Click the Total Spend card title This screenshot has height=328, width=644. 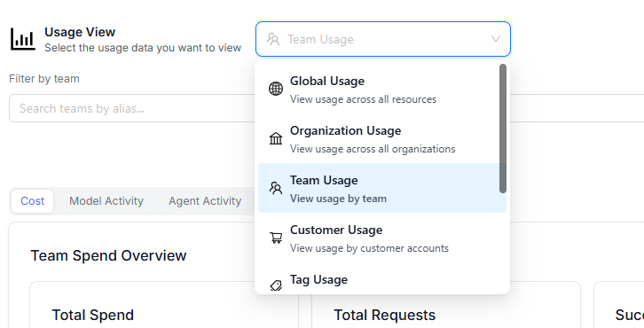(93, 316)
